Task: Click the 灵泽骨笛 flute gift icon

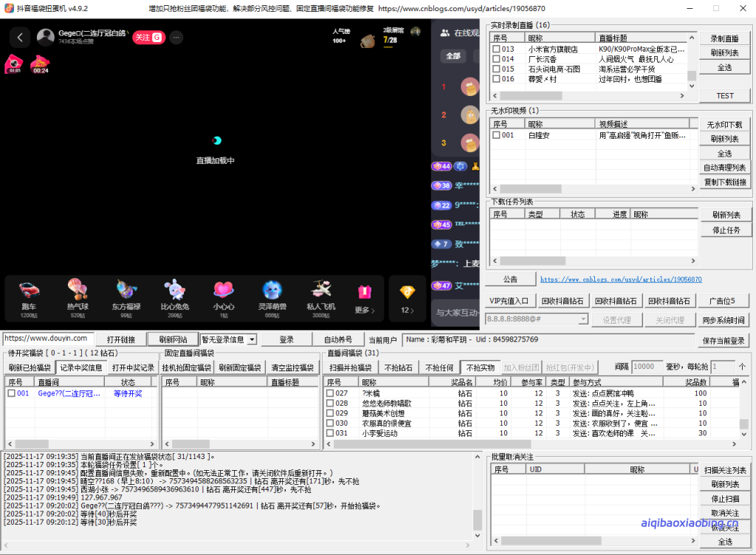Action: click(272, 293)
